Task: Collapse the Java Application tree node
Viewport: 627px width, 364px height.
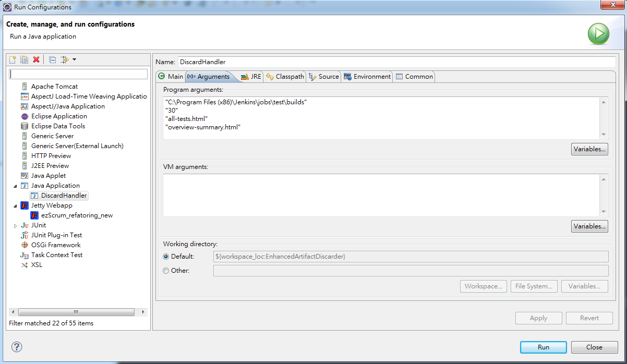Action: 15,186
